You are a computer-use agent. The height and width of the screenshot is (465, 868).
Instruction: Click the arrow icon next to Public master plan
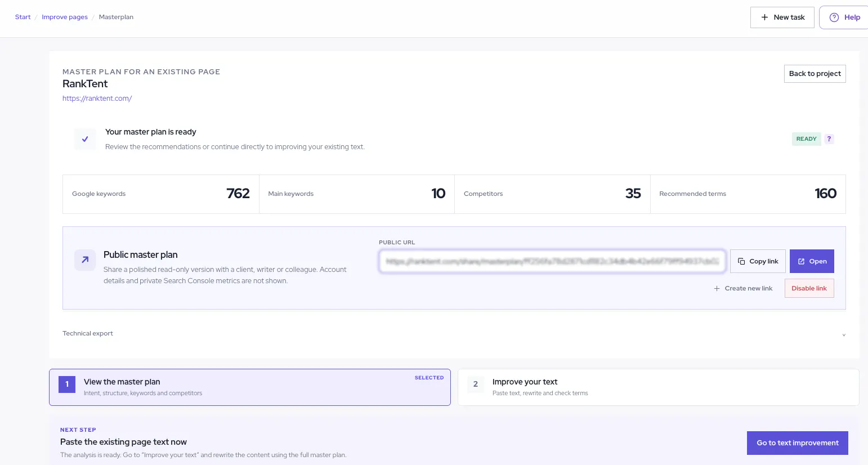point(85,260)
